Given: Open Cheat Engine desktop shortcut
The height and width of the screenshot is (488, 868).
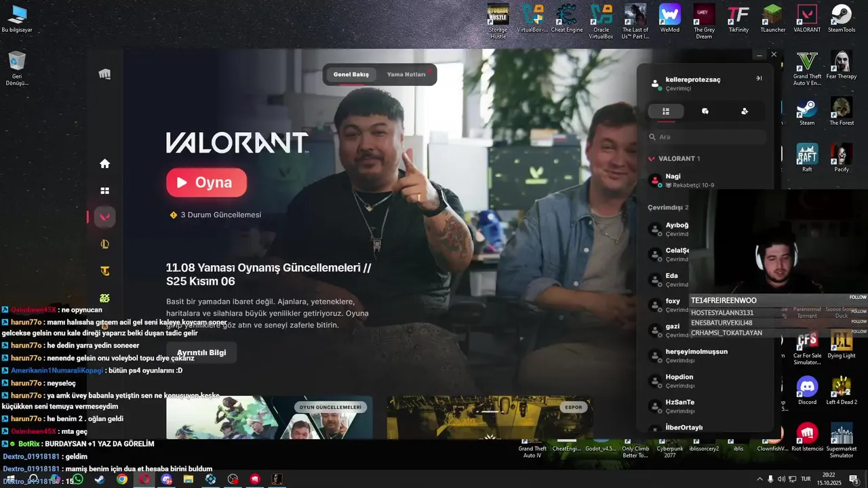Looking at the screenshot, I should pos(567,19).
